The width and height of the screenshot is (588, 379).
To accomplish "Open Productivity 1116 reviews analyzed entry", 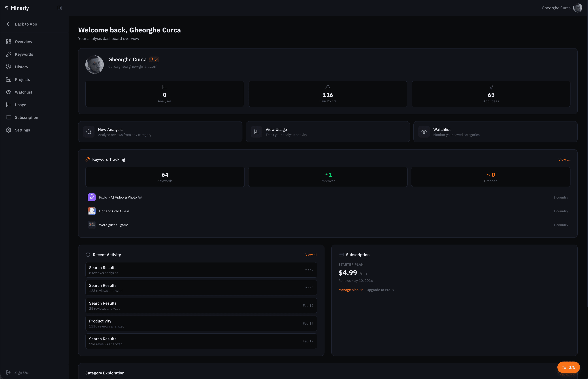I will tap(201, 323).
